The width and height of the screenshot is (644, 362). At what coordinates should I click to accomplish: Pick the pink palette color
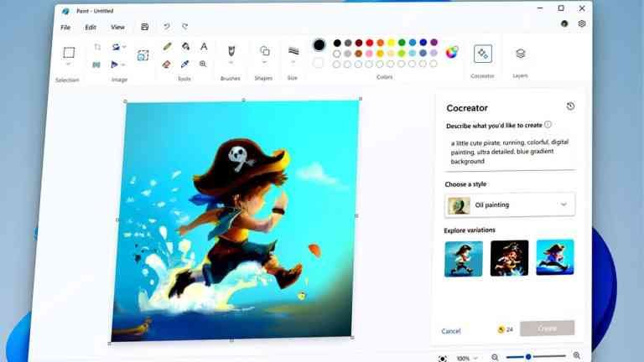(x=369, y=54)
